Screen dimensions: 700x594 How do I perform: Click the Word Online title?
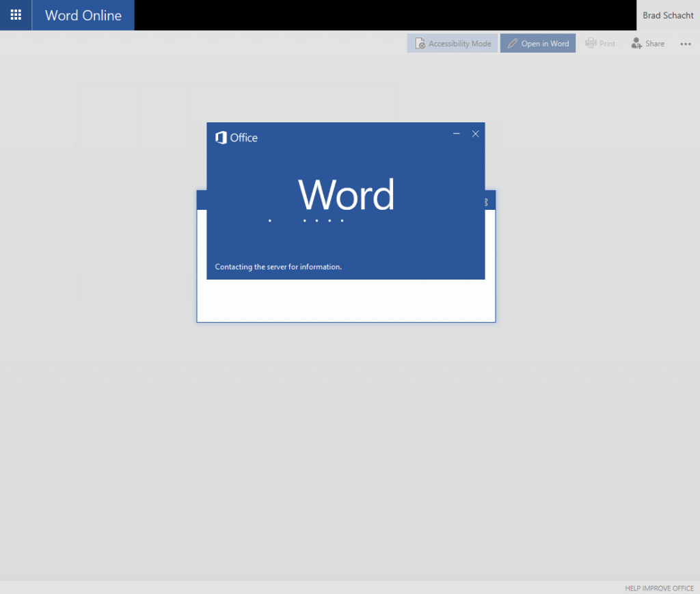click(83, 15)
